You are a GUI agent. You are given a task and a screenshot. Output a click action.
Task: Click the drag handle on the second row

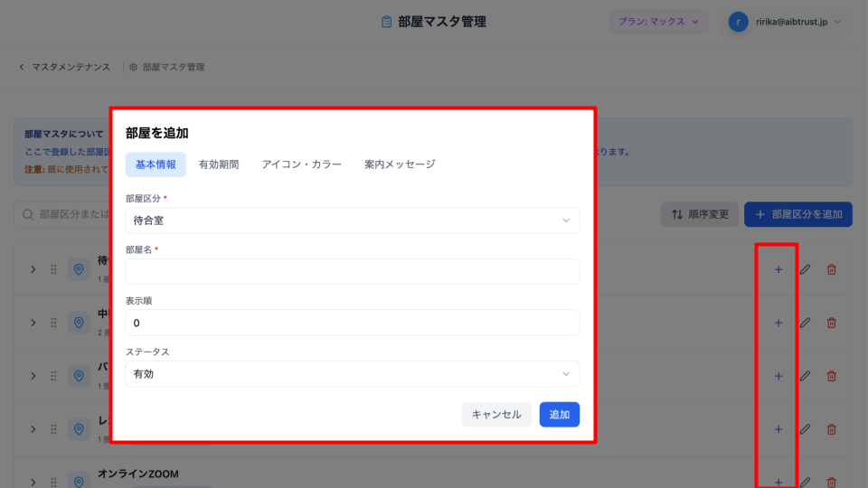(x=53, y=323)
